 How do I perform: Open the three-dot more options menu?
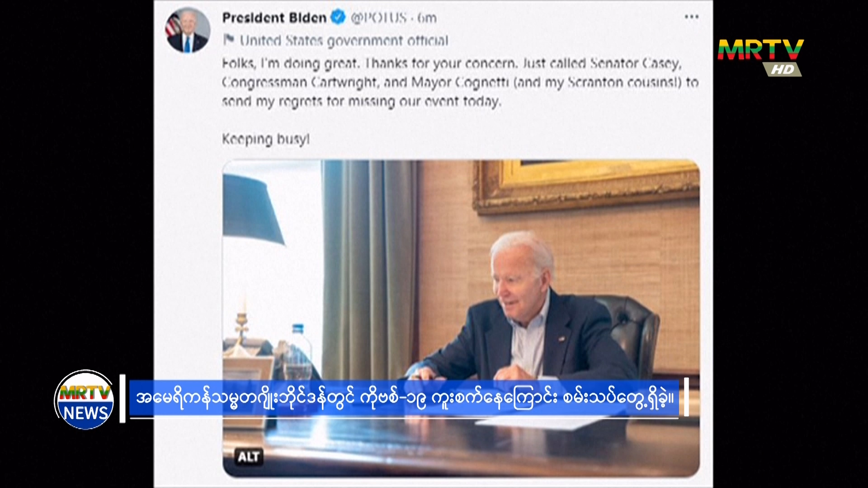click(x=691, y=17)
